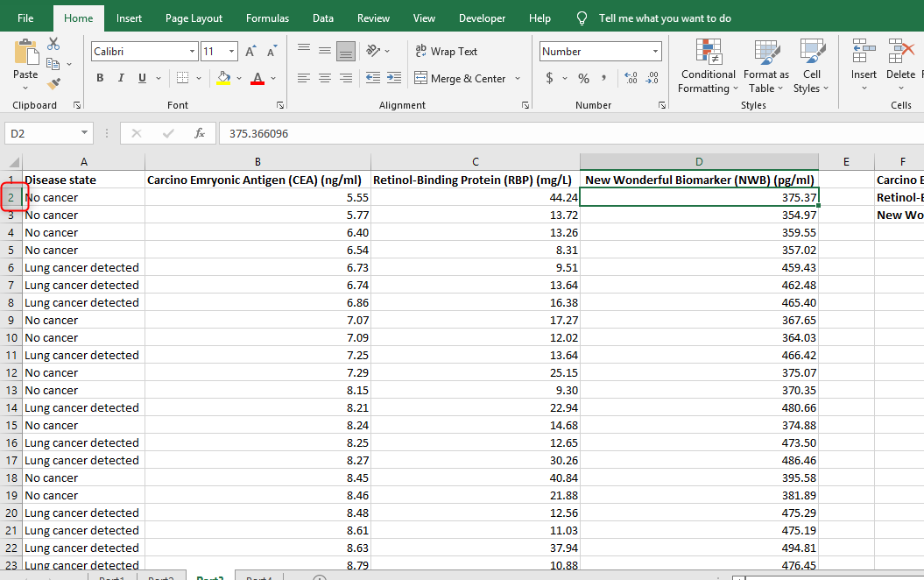
Task: Open Format as Table gallery
Action: [766, 66]
